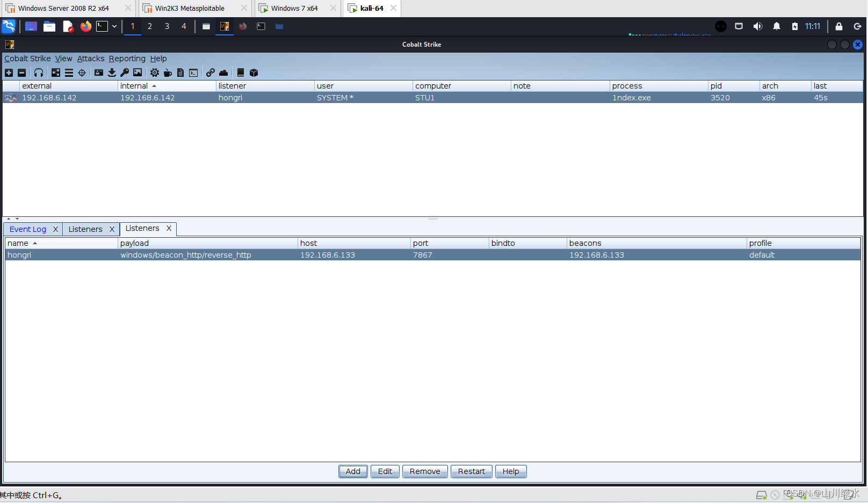
Task: Manage web server via the cloud icon
Action: click(x=223, y=73)
